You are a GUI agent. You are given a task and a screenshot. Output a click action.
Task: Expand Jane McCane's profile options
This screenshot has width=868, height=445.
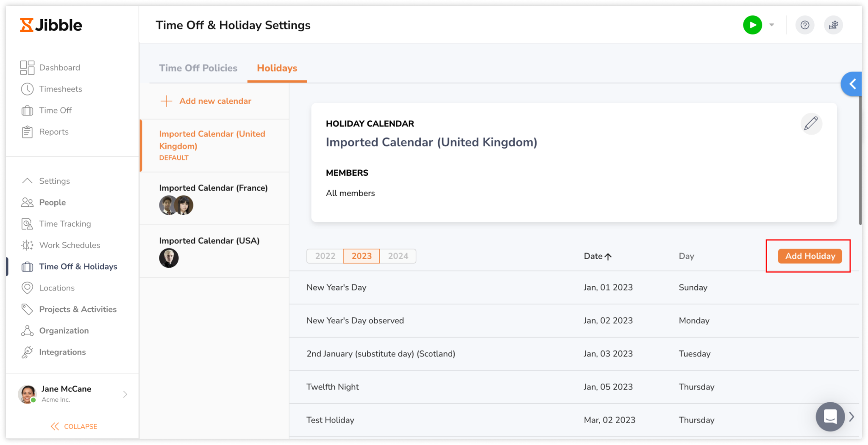pos(125,394)
